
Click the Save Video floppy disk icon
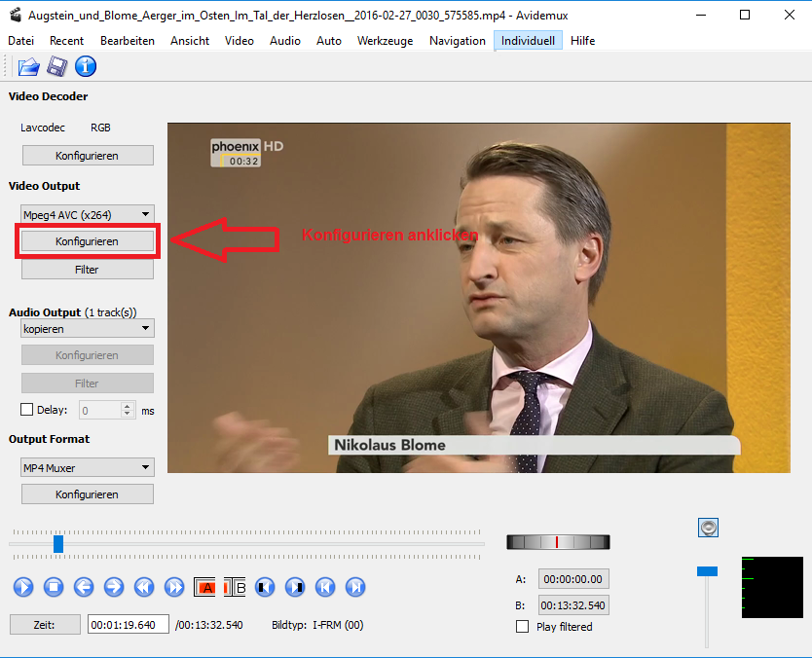56,66
